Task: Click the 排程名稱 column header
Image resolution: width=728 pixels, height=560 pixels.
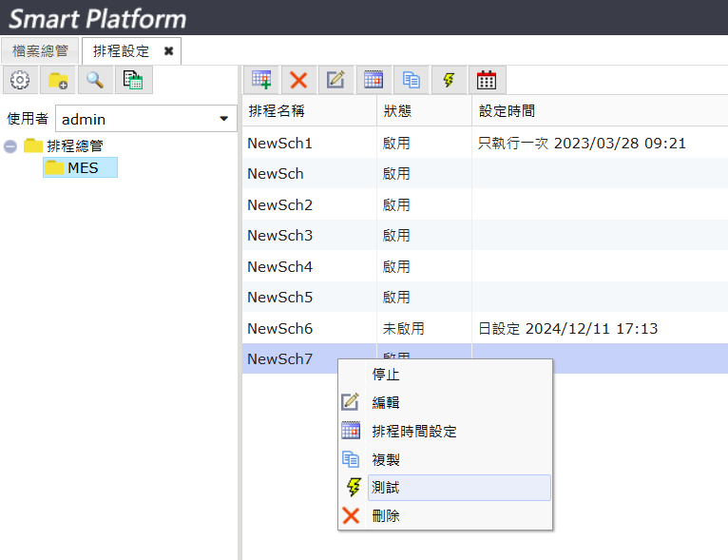Action: coord(277,111)
